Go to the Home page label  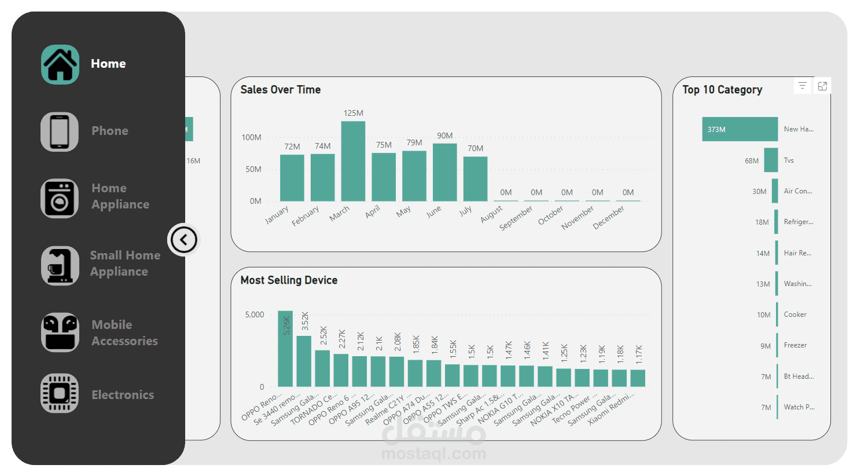pyautogui.click(x=108, y=64)
